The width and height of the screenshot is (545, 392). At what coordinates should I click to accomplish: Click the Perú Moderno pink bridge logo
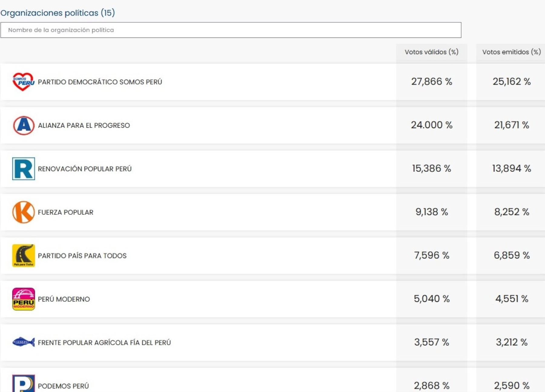[x=24, y=299]
